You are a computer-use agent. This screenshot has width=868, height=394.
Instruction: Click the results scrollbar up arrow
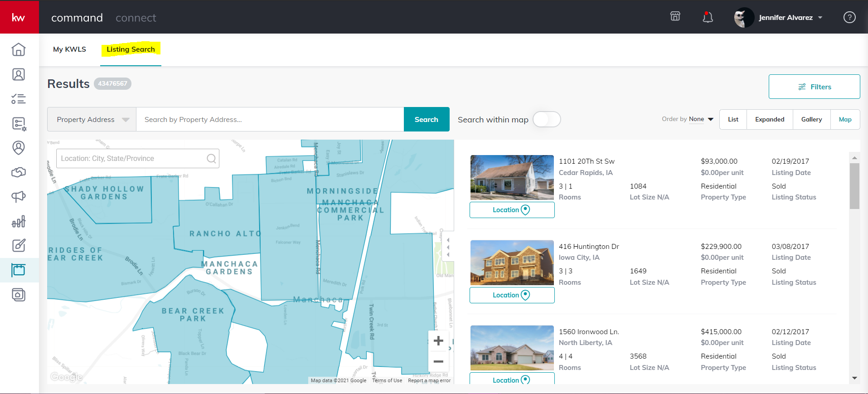pos(854,158)
